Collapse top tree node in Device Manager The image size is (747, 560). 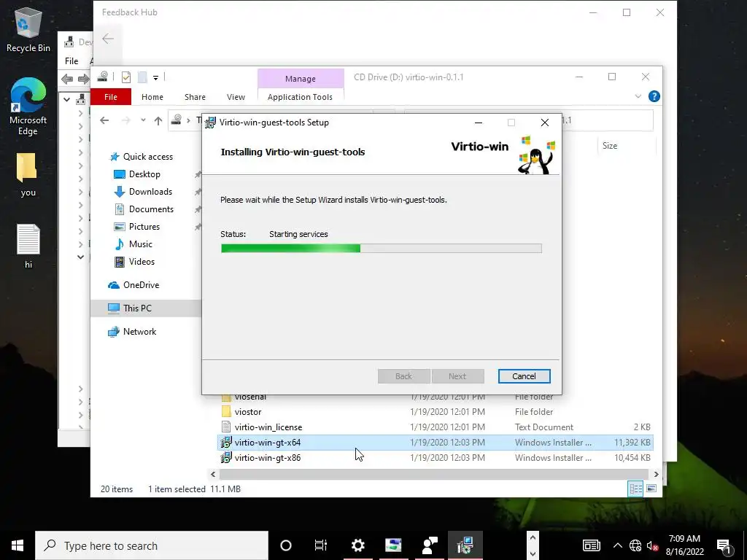tap(66, 99)
